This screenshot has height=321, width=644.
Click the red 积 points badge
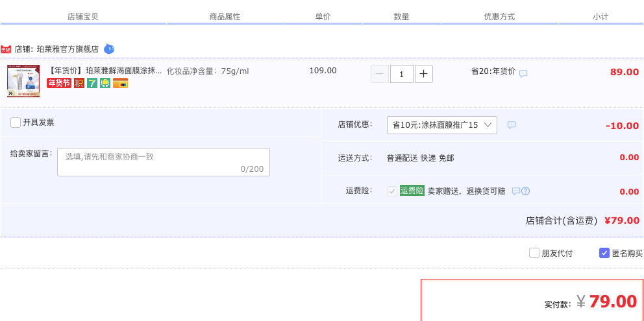click(79, 83)
